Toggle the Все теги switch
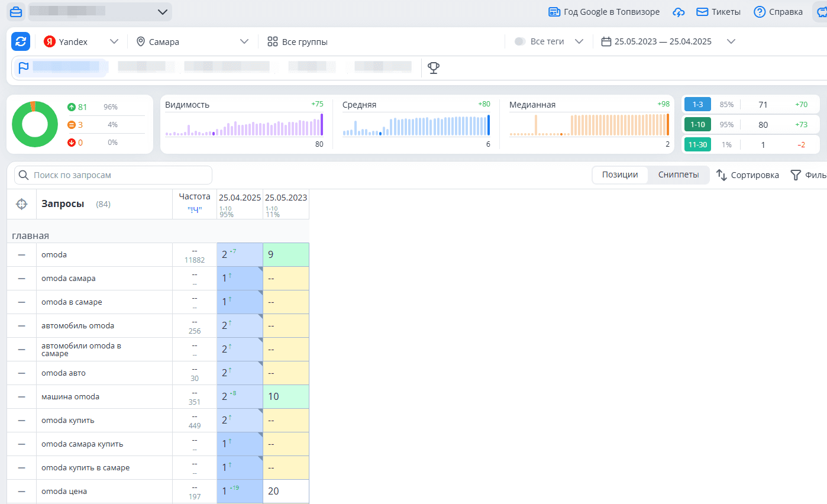The height and width of the screenshot is (504, 827). pos(520,41)
